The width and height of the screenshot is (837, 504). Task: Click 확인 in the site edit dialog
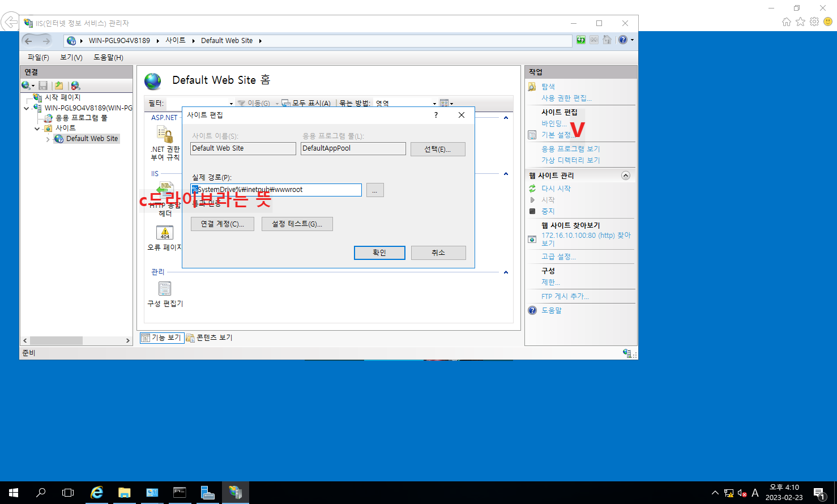(379, 253)
